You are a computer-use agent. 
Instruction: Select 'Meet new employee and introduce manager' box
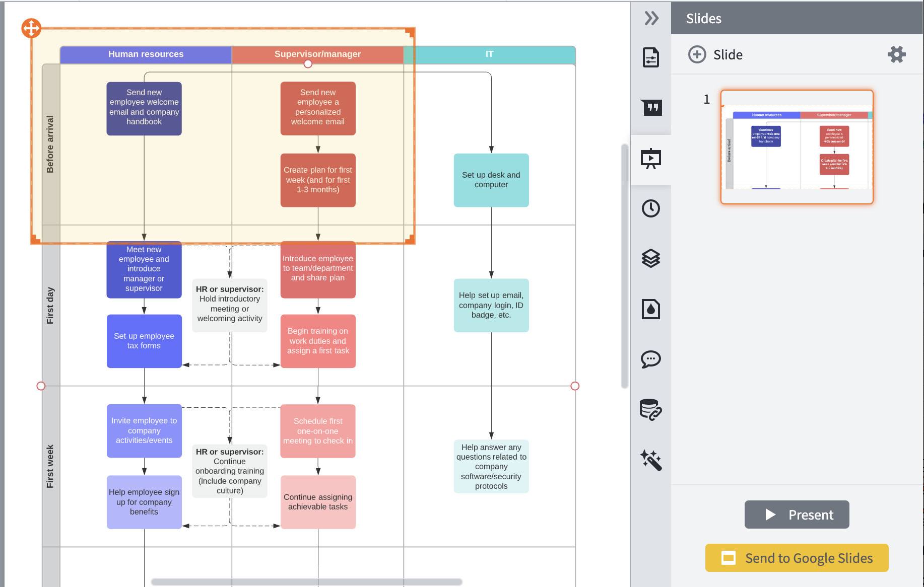[x=144, y=270]
